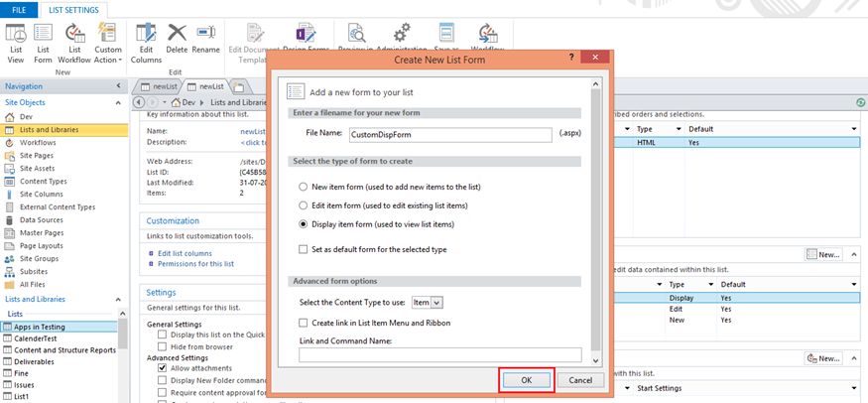Open Site Columns in navigation
This screenshot has height=403, width=868.
42,195
